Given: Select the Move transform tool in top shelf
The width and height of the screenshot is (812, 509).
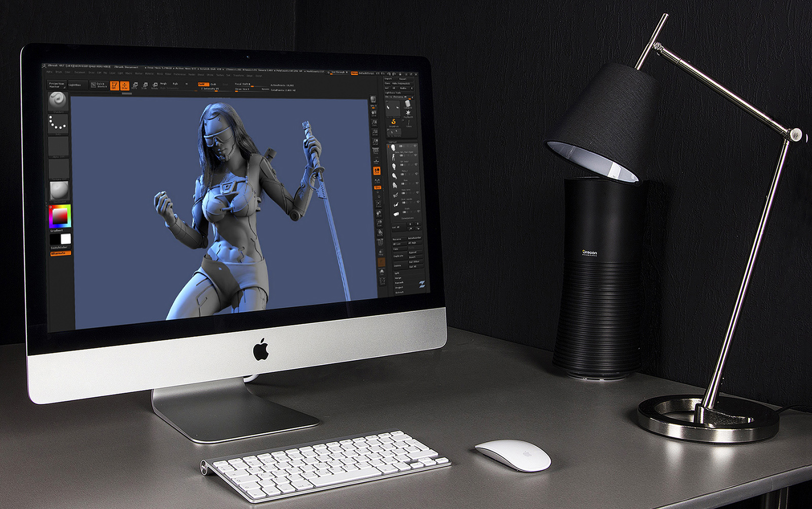Looking at the screenshot, I should [x=134, y=86].
